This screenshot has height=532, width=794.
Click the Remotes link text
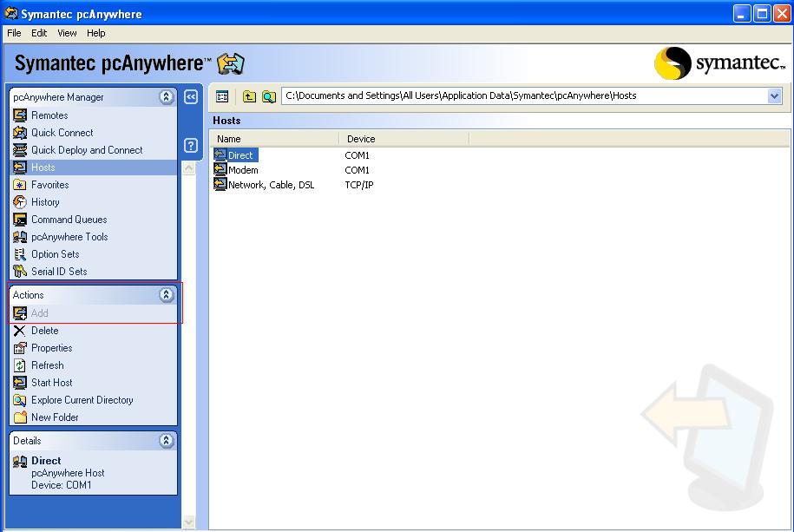pos(49,115)
